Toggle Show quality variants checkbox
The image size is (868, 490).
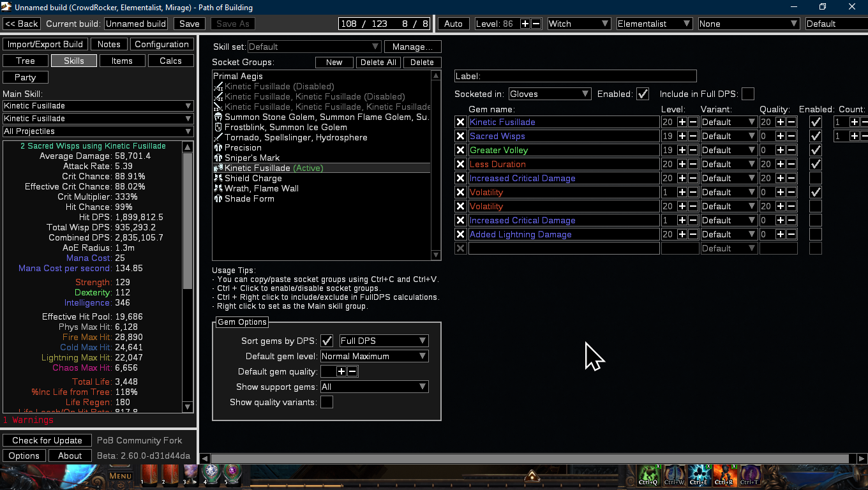[x=327, y=402]
